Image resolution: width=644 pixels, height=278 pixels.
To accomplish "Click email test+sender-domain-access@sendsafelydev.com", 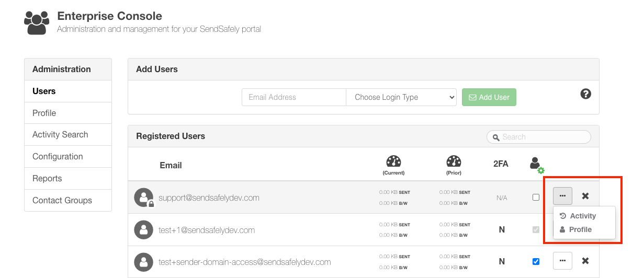I will [x=245, y=262].
